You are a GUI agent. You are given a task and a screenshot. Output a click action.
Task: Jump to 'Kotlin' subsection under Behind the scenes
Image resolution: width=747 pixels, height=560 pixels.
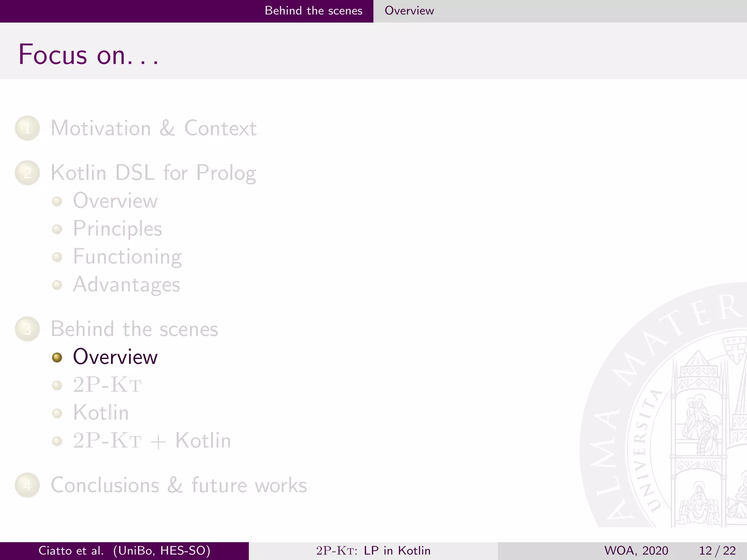click(x=101, y=413)
